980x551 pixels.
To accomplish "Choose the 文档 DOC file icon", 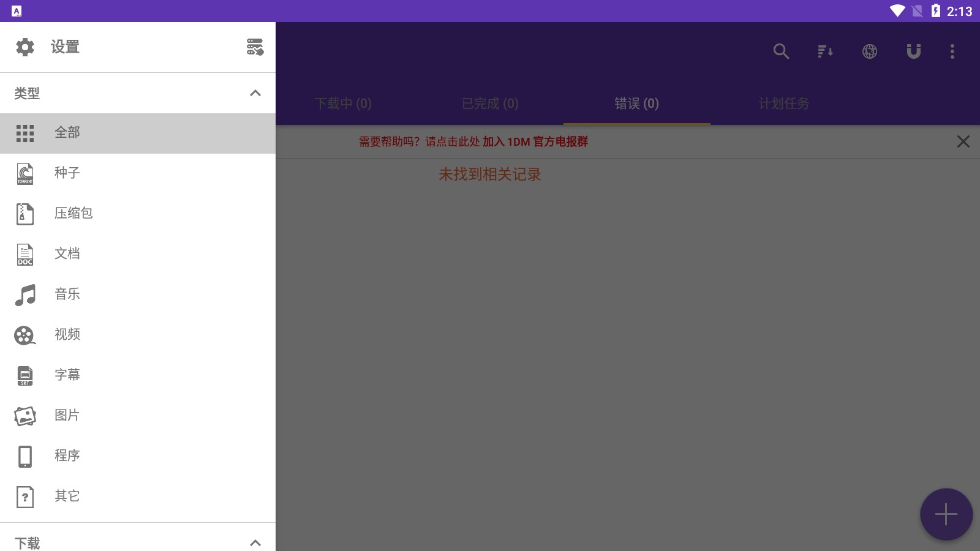I will pos(25,254).
